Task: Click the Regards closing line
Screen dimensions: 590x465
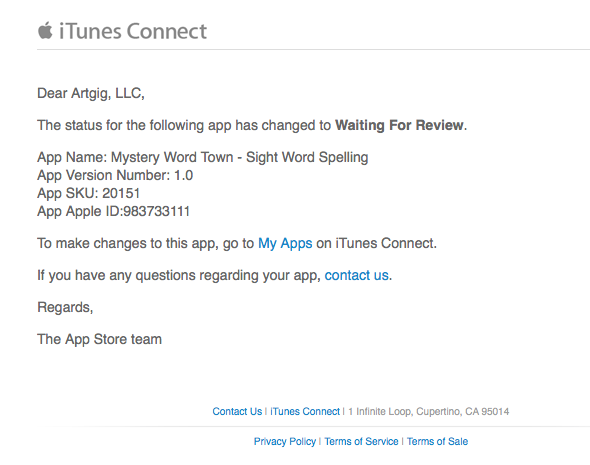Action: click(x=65, y=307)
